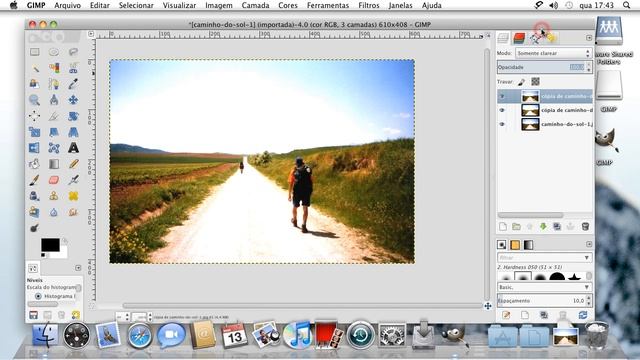Select the Select by Color tool
The image size is (640, 360).
(x=54, y=68)
